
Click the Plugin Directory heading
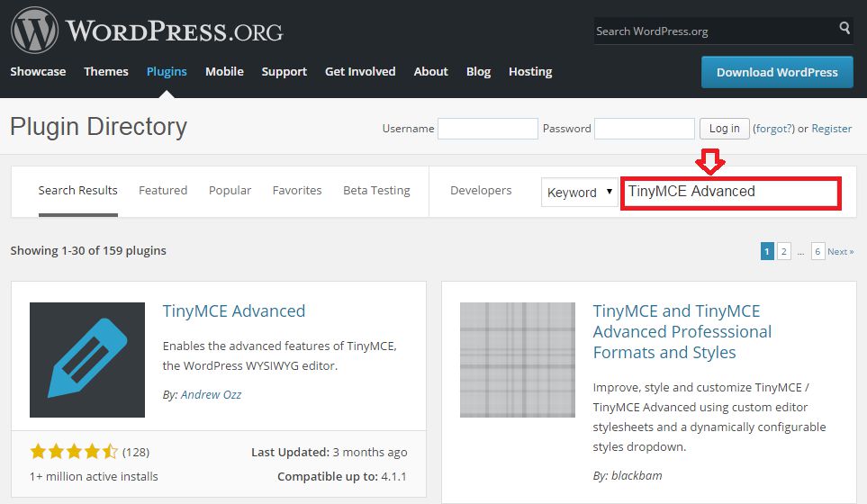click(98, 127)
